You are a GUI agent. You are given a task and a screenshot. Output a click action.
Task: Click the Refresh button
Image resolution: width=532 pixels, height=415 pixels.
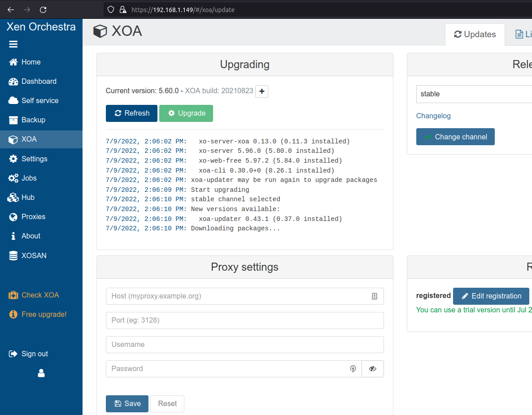click(x=131, y=113)
